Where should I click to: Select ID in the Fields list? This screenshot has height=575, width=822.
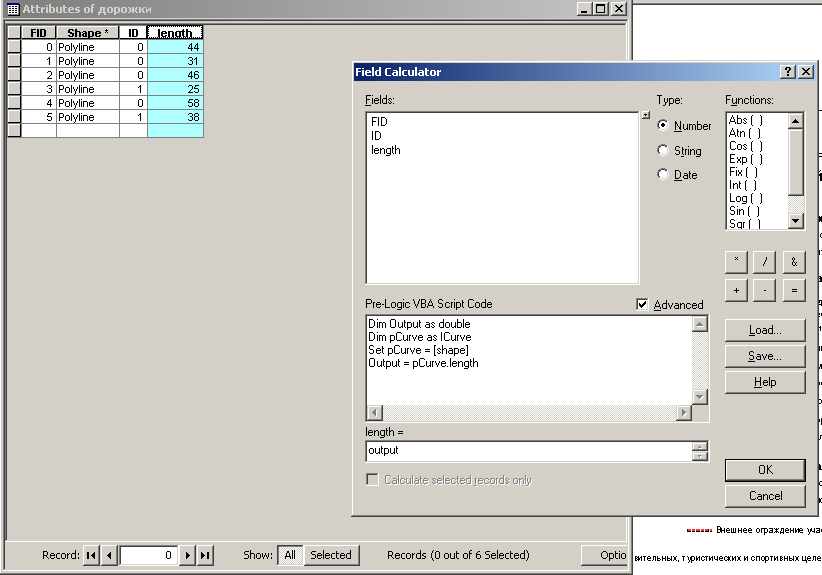coord(376,136)
